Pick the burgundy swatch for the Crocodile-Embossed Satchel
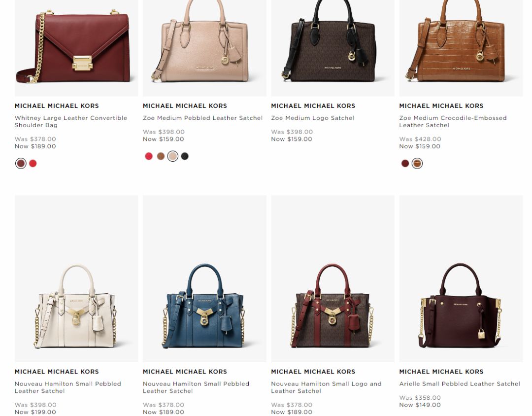 (405, 163)
